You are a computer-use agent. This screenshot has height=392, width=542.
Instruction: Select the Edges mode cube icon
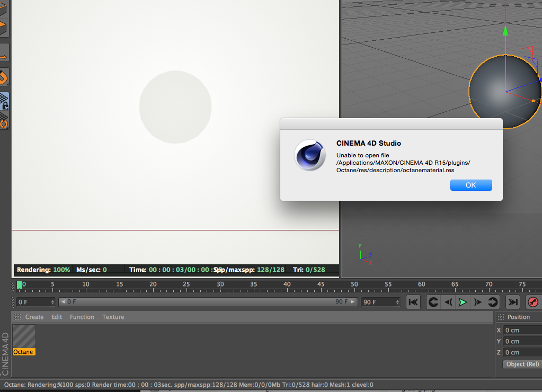tap(4, 8)
